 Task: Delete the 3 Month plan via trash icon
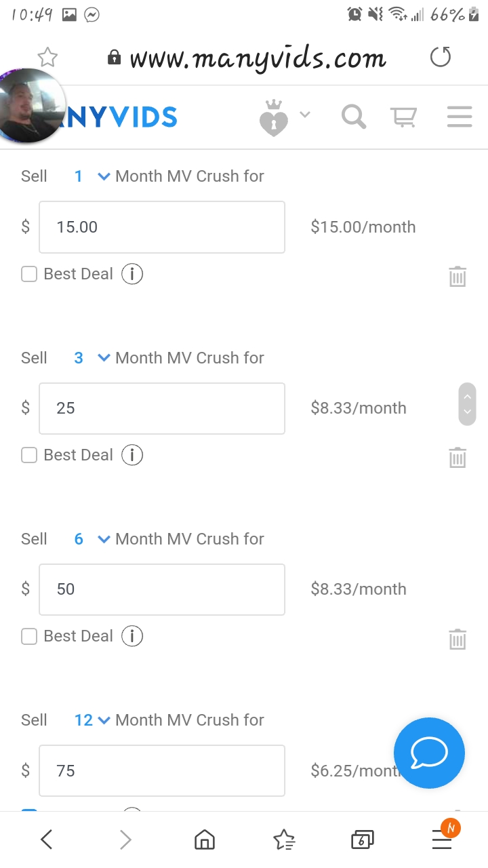pyautogui.click(x=457, y=457)
